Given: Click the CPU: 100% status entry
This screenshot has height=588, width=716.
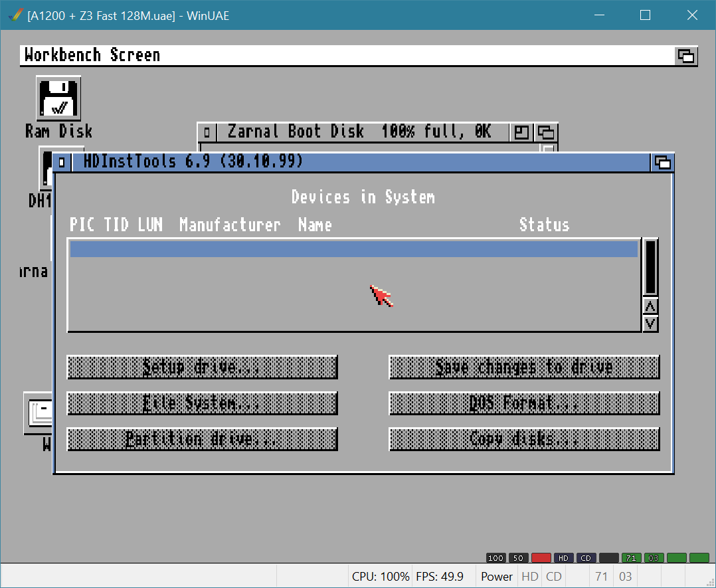Looking at the screenshot, I should pos(381,577).
